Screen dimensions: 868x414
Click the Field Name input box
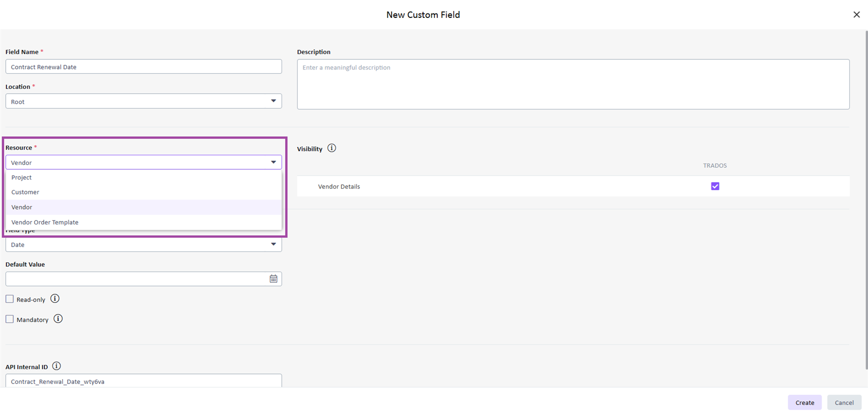click(143, 67)
